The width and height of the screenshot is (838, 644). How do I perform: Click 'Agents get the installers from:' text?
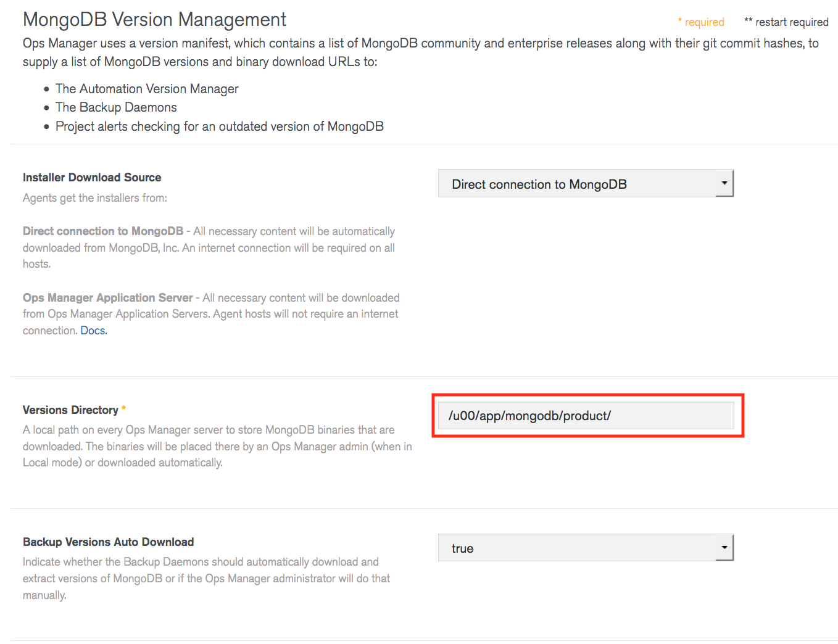pos(95,198)
